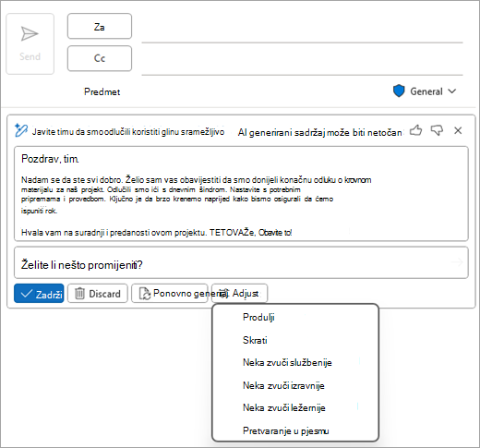Image resolution: width=480 pixels, height=448 pixels.
Task: Click the Send paper plane button
Action: (30, 43)
